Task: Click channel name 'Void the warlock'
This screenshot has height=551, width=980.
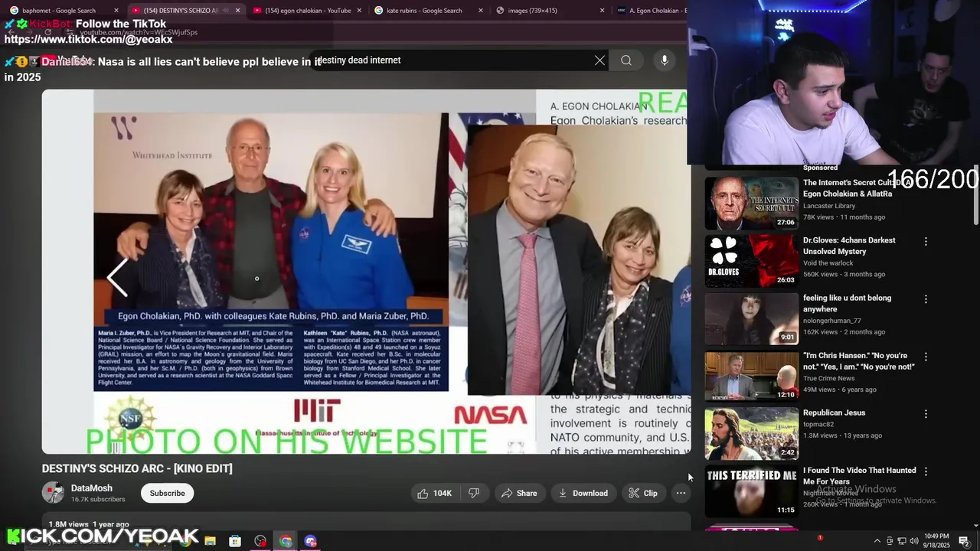Action: pos(828,263)
